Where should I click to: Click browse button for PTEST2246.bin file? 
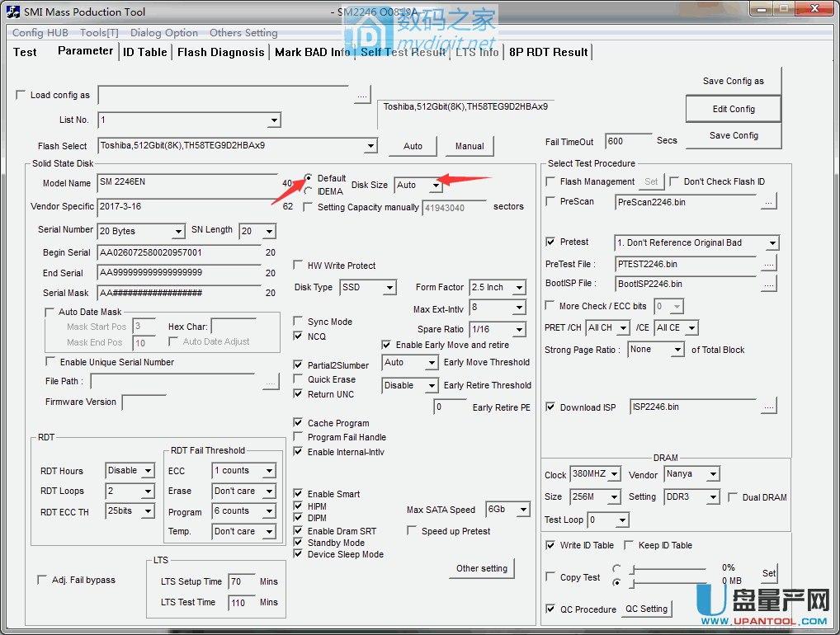click(768, 264)
